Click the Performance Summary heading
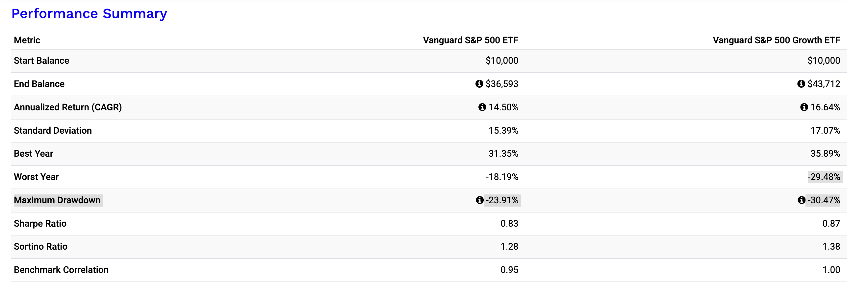The width and height of the screenshot is (868, 291). [x=89, y=13]
